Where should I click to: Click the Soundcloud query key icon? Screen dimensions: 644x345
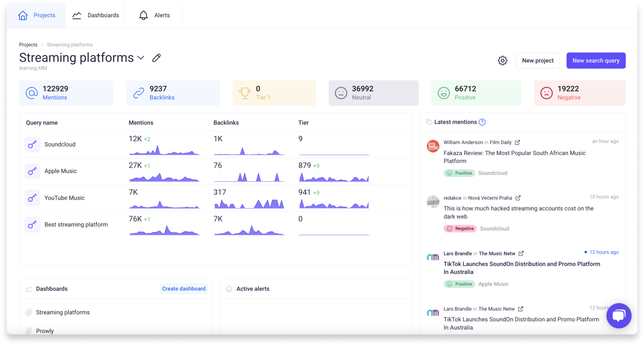pos(32,144)
